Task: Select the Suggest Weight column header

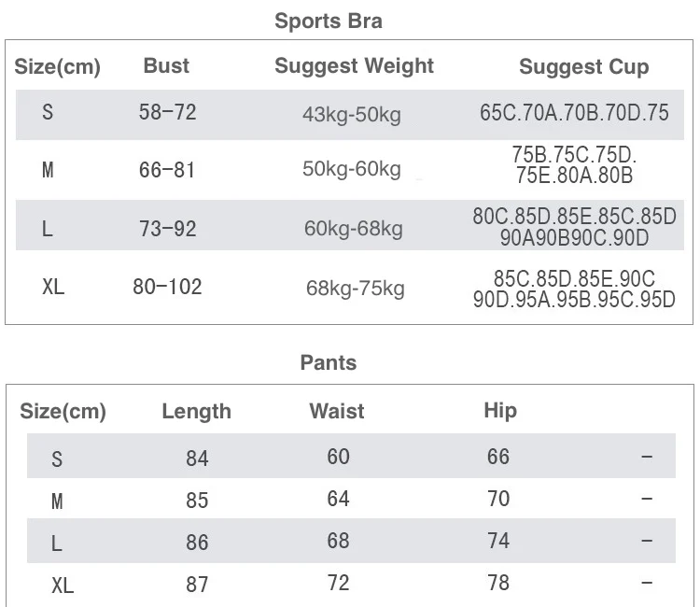Action: [x=354, y=66]
